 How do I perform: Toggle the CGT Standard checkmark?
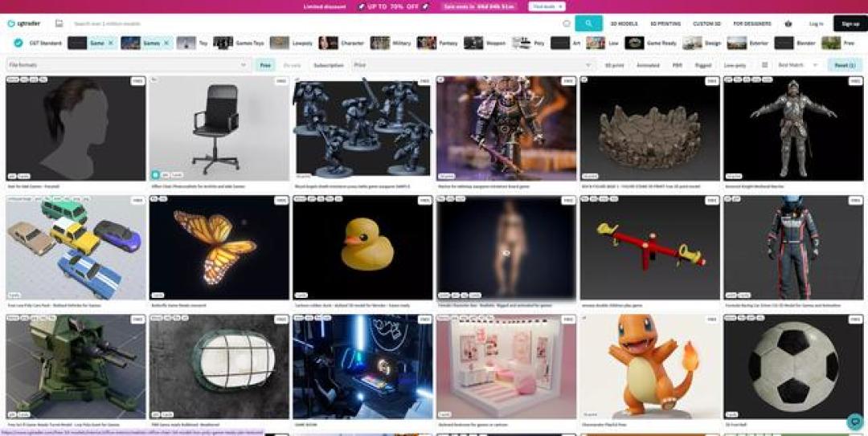point(18,43)
